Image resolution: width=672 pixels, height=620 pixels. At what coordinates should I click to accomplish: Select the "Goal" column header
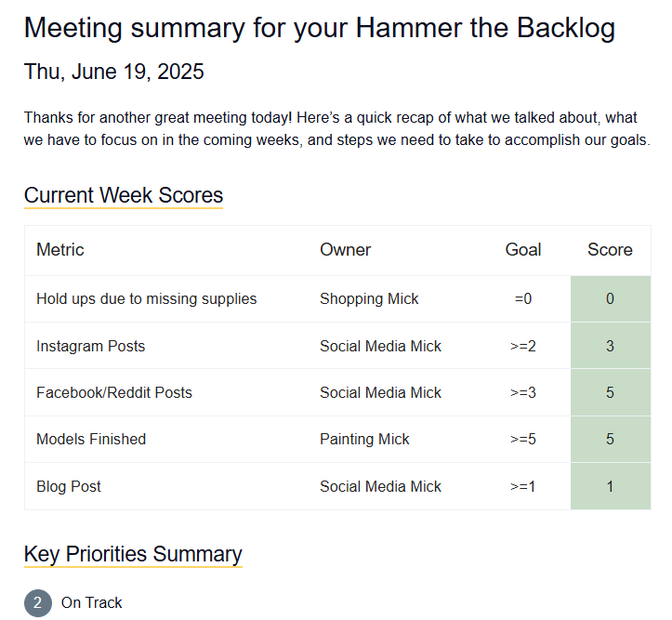pos(523,249)
